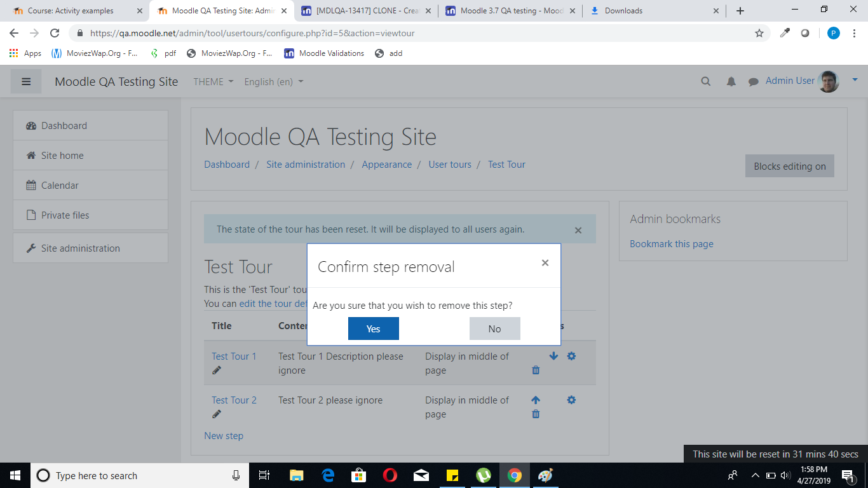
Task: Click the color picker extension icon
Action: [x=785, y=33]
